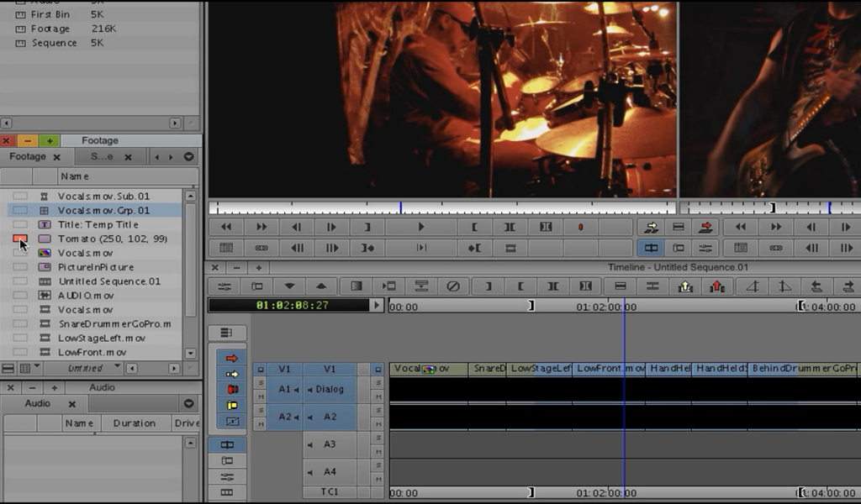The width and height of the screenshot is (861, 504).
Task: Click the yellow Lift button in timeline toolbar
Action: point(685,286)
